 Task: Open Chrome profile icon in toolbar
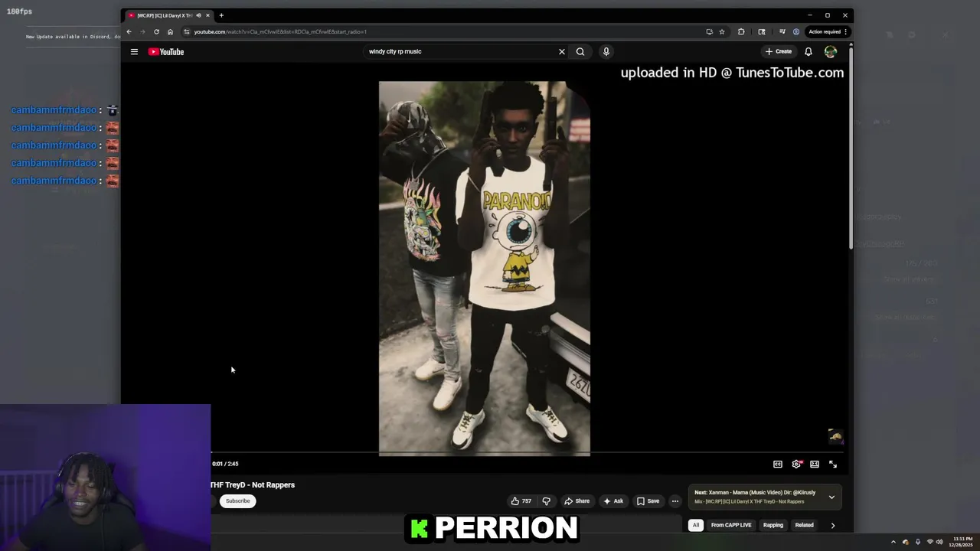pyautogui.click(x=796, y=32)
